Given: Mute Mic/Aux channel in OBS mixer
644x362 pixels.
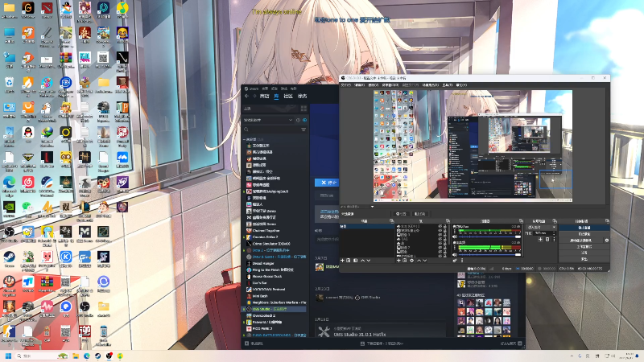Looking at the screenshot, I should point(454,237).
